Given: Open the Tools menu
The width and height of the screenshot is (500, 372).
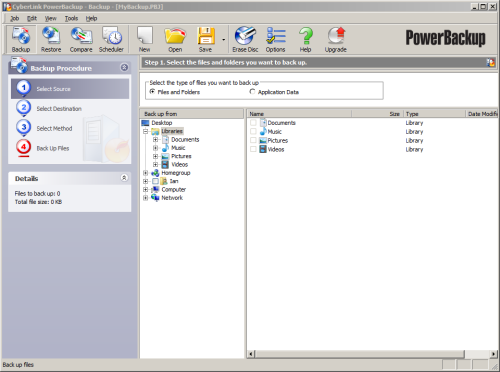Looking at the screenshot, I should click(x=71, y=18).
